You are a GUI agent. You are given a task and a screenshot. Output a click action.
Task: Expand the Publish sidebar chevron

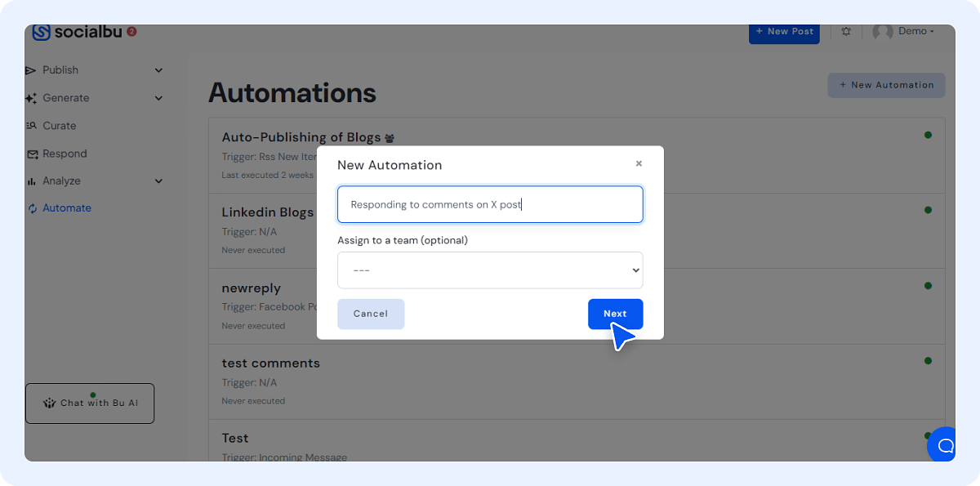[x=158, y=69]
